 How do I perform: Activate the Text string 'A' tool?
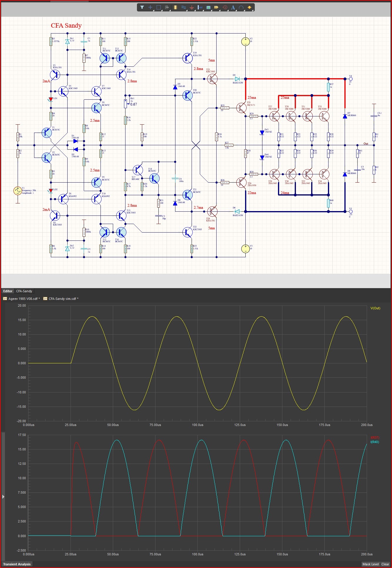tap(233, 7)
